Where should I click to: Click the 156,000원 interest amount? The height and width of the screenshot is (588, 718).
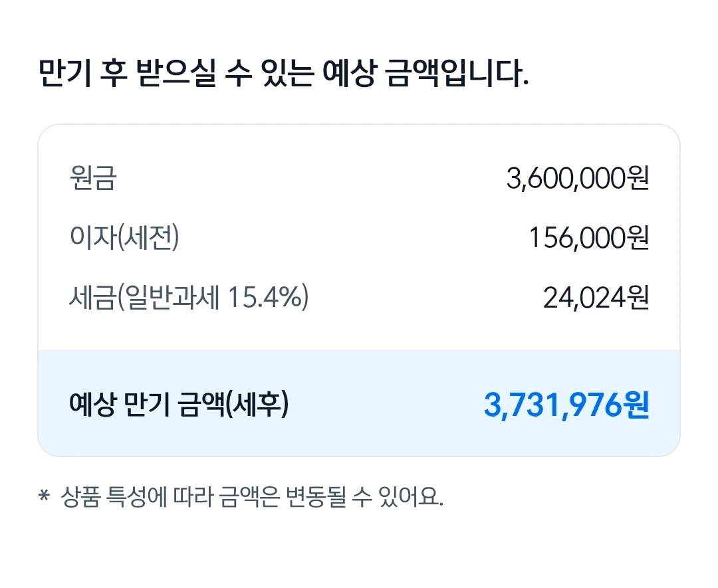pos(589,238)
